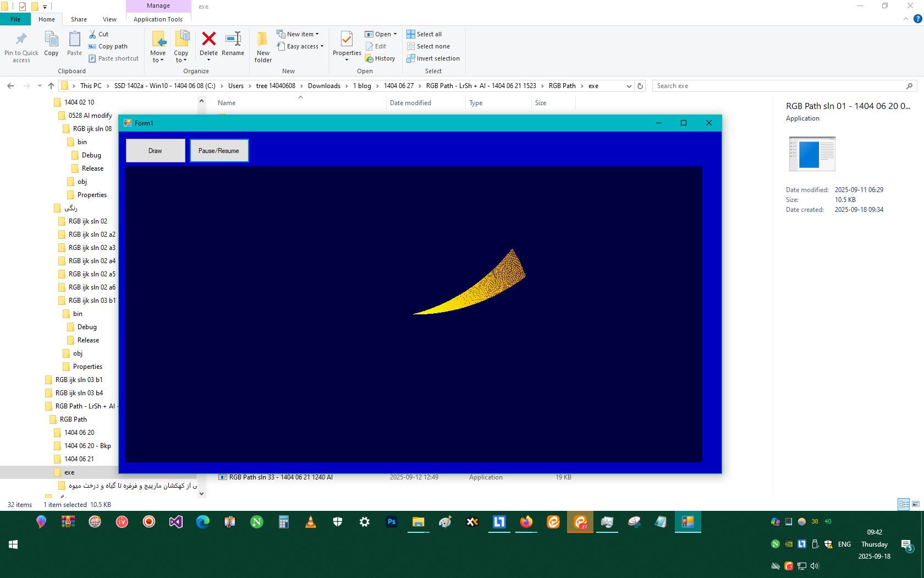The height and width of the screenshot is (578, 924).
Task: Click Pin to Quick access
Action: pyautogui.click(x=21, y=47)
